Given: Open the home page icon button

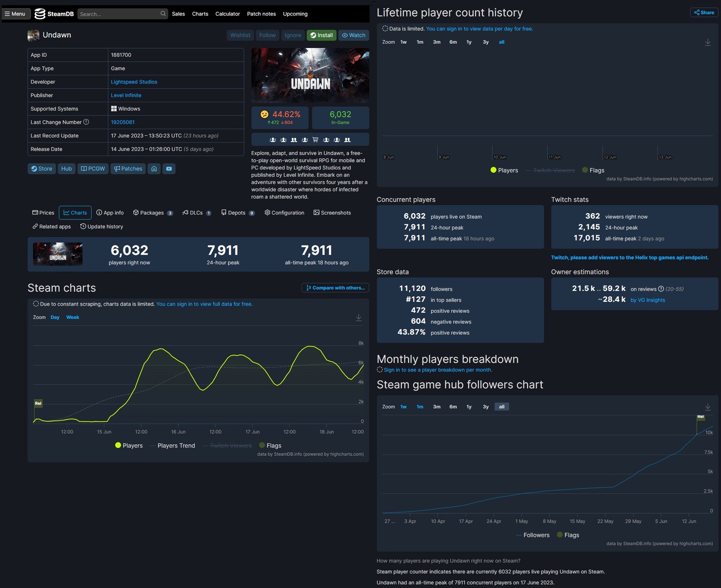Looking at the screenshot, I should tap(154, 169).
